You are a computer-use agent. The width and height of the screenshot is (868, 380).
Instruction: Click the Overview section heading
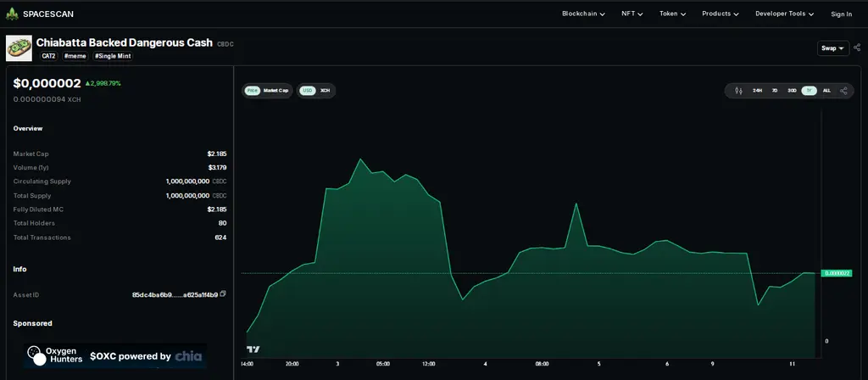coord(28,129)
